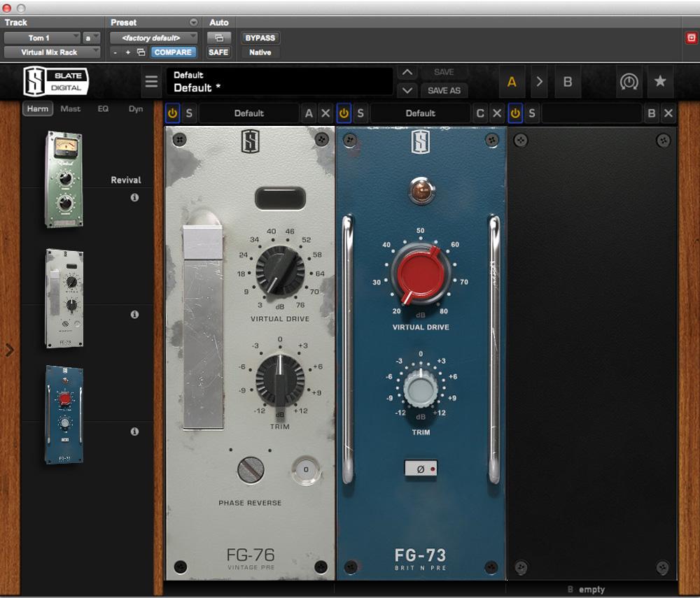Switch to the Harm module tab
The image size is (700, 598).
[38, 109]
